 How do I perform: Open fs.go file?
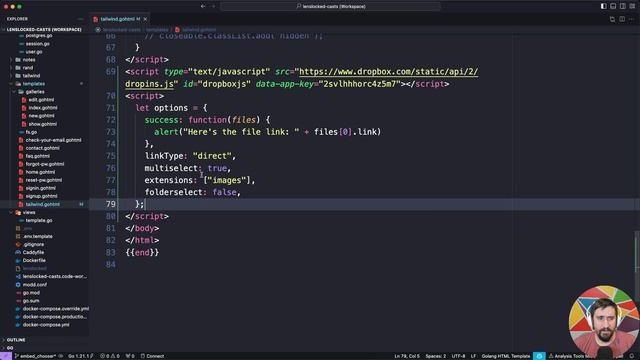coord(31,132)
